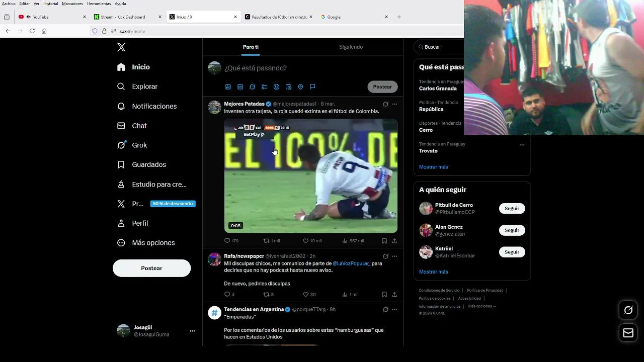
Task: Switch to Google browser tab
Action: tap(354, 17)
